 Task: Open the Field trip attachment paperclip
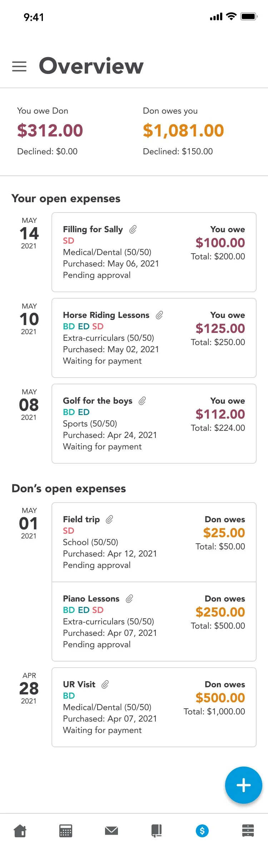coord(109,519)
